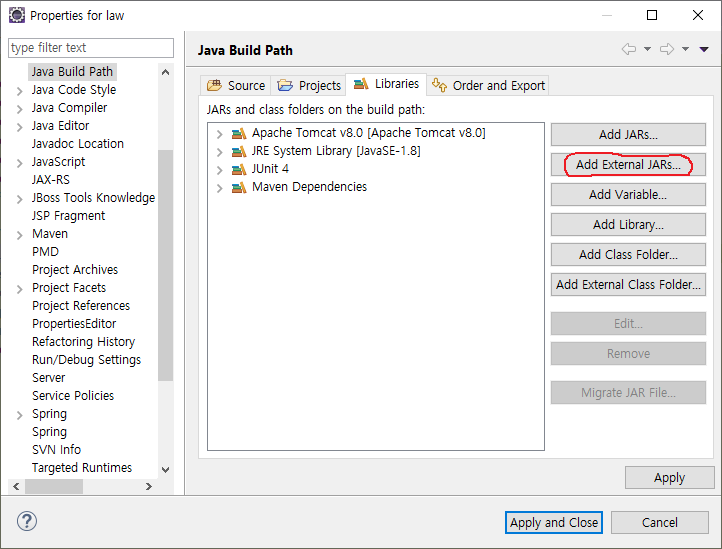
Task: Expand JBoss Tools Knowledge node
Action: [x=19, y=199]
